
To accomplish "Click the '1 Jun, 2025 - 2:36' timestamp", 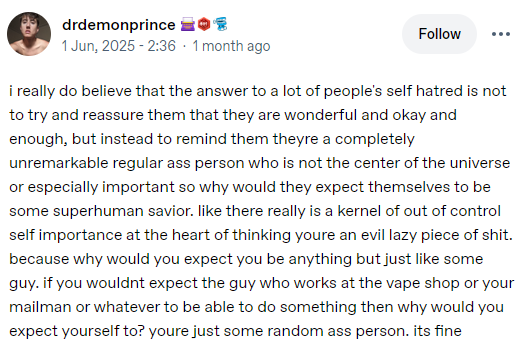I will point(119,46).
